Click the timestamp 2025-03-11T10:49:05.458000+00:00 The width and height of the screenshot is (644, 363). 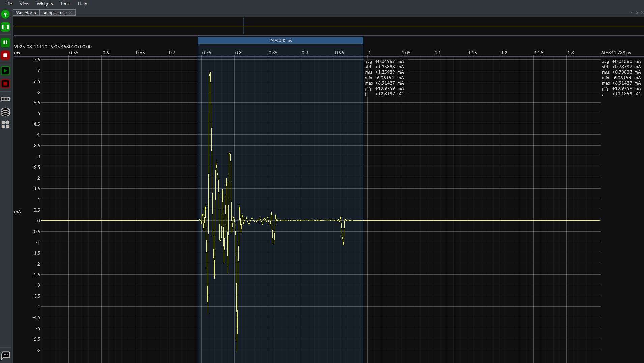[x=53, y=47]
